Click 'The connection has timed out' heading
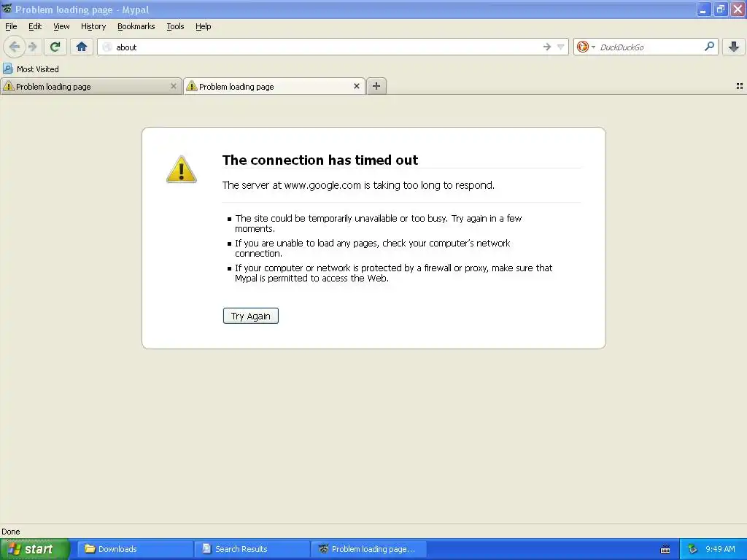This screenshot has width=747, height=560. [x=320, y=160]
